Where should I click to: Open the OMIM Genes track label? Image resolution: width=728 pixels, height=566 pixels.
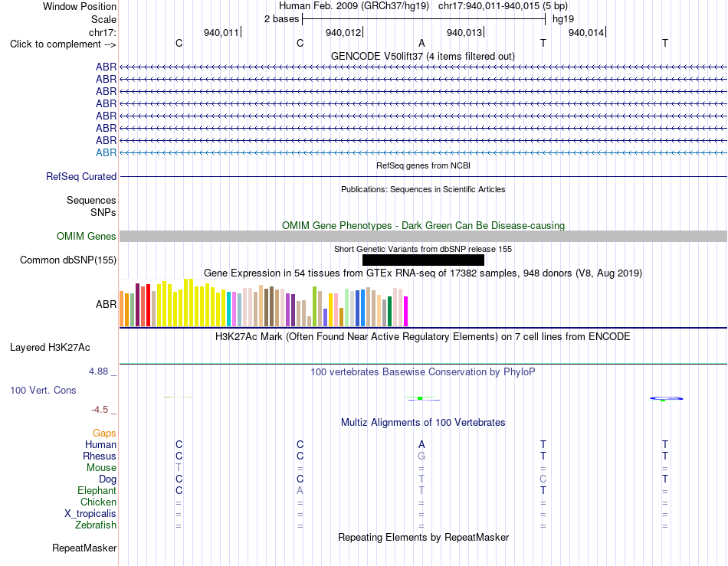pyautogui.click(x=87, y=236)
